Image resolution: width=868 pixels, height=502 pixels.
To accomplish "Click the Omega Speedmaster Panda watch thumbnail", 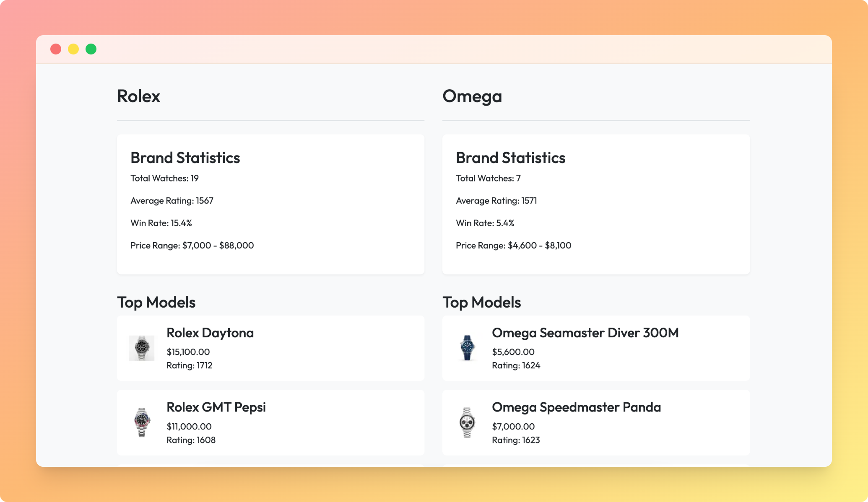I will (x=467, y=422).
